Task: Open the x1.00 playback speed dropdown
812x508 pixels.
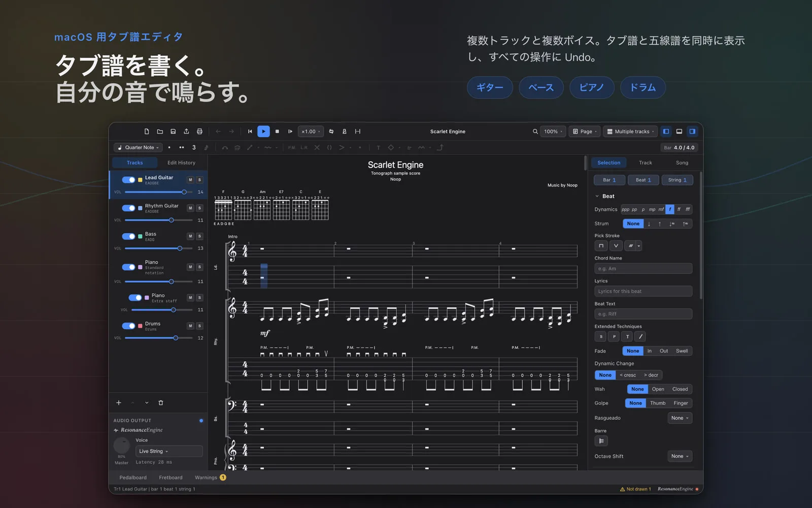Action: (x=311, y=132)
